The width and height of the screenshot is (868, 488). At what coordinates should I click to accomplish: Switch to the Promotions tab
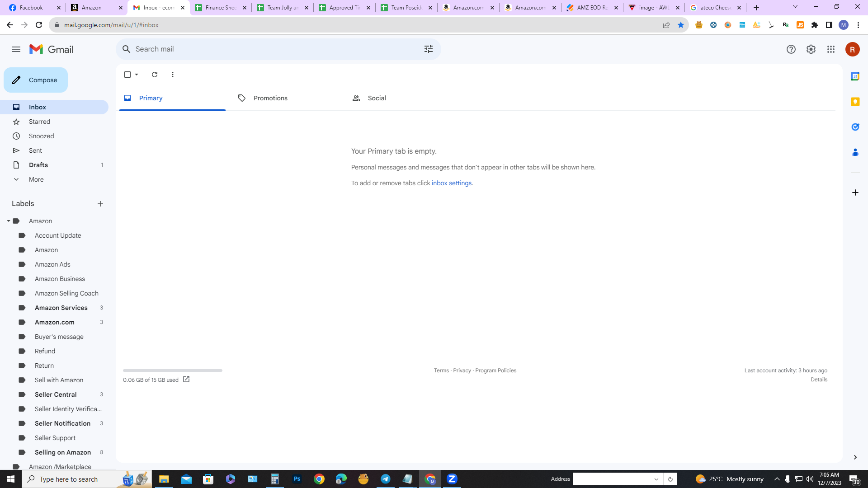pyautogui.click(x=286, y=98)
